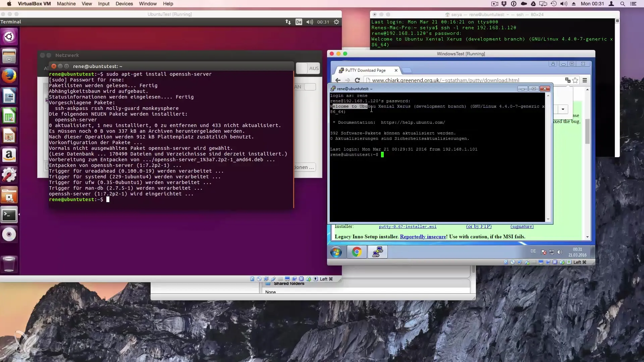644x362 pixels.
Task: Open Dropbox in the macOS menu bar
Action: [x=504, y=4]
